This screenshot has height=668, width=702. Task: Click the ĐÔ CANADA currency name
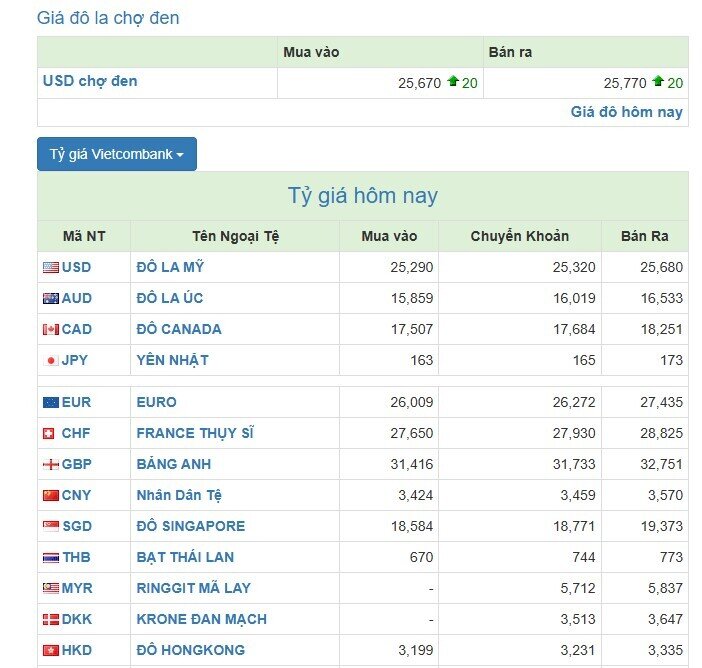179,330
